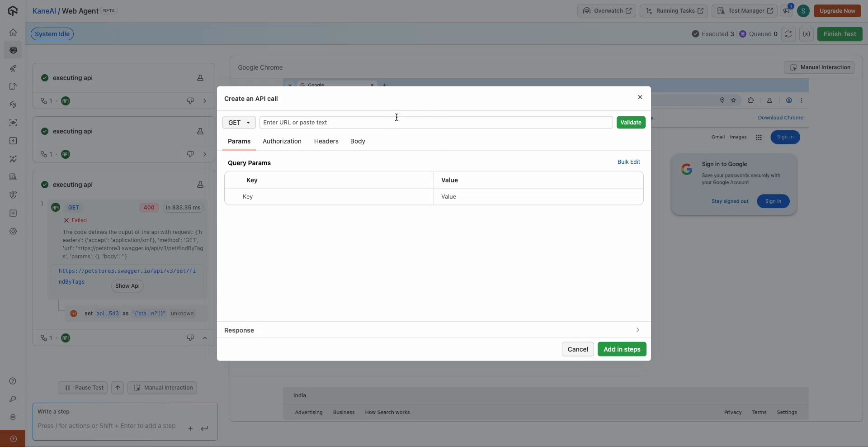Open the GET method dropdown

pyautogui.click(x=239, y=123)
